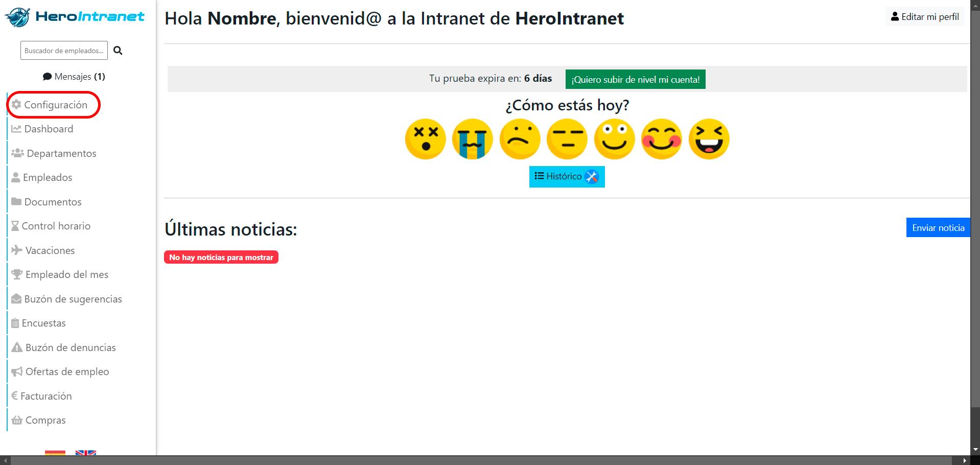Switch language with the Spanish flag
The image size is (980, 465).
pyautogui.click(x=55, y=453)
